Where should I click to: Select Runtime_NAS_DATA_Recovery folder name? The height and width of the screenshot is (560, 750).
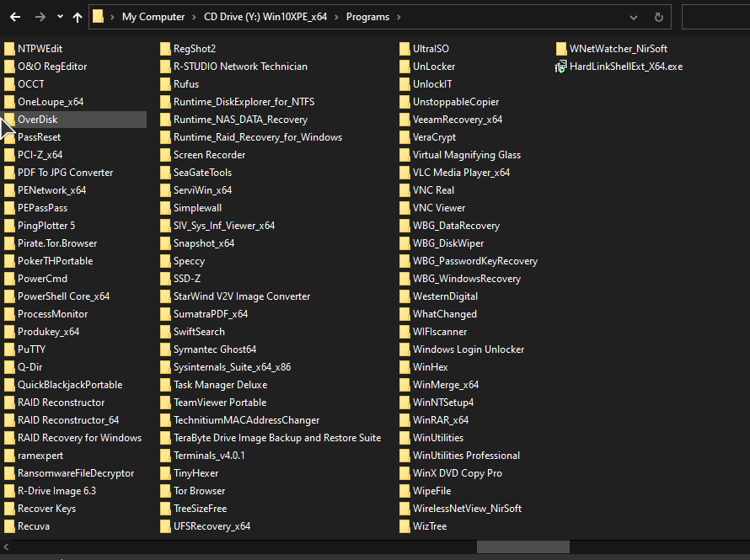click(x=241, y=120)
